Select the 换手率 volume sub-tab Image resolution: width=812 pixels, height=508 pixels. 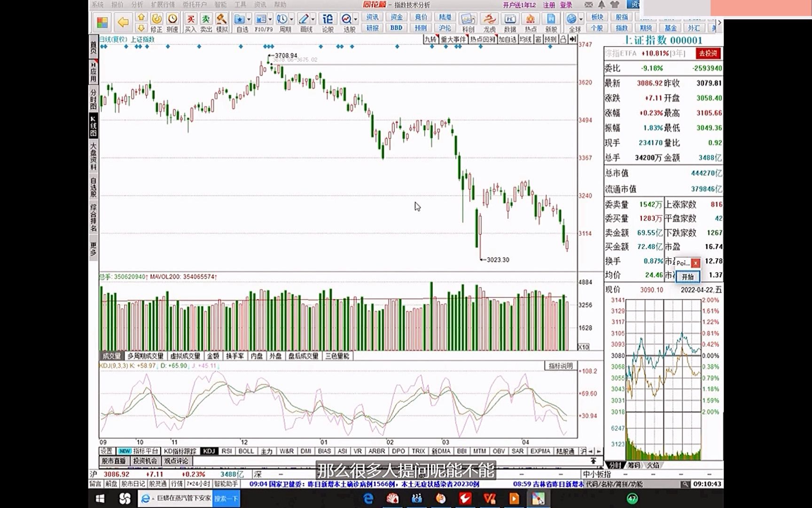[x=234, y=356]
